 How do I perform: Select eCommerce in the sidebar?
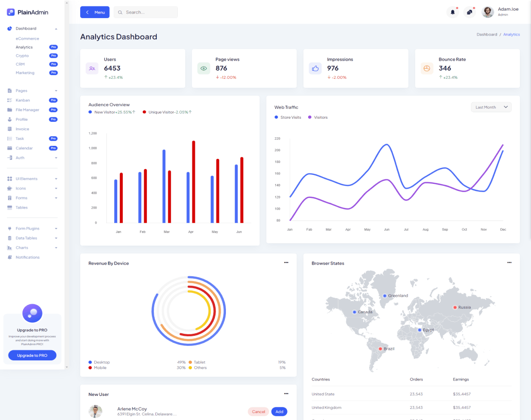pos(27,39)
